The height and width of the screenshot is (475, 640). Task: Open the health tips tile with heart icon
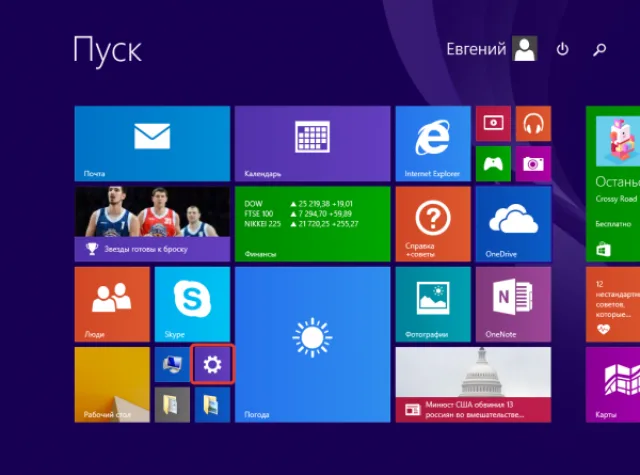(x=613, y=304)
